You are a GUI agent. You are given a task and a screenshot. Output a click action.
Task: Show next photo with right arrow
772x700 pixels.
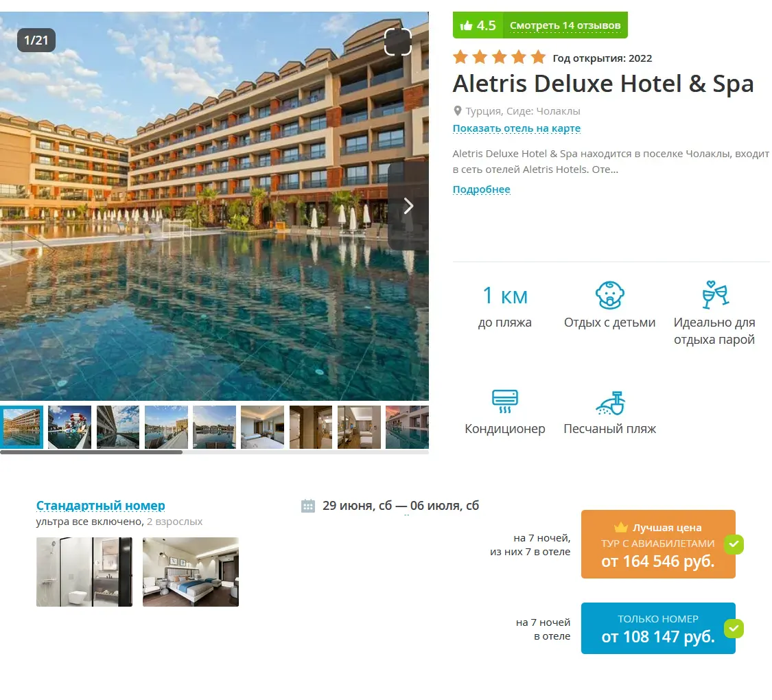coord(408,206)
